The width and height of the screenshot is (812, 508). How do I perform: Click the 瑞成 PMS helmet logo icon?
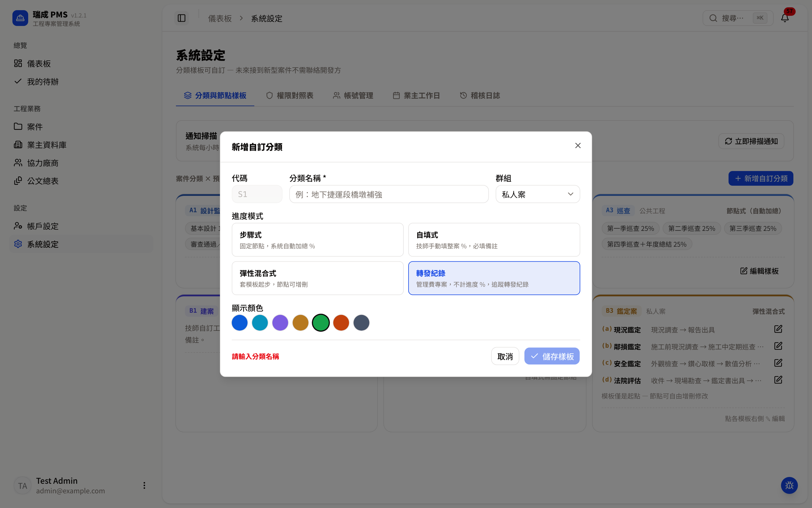[20, 18]
